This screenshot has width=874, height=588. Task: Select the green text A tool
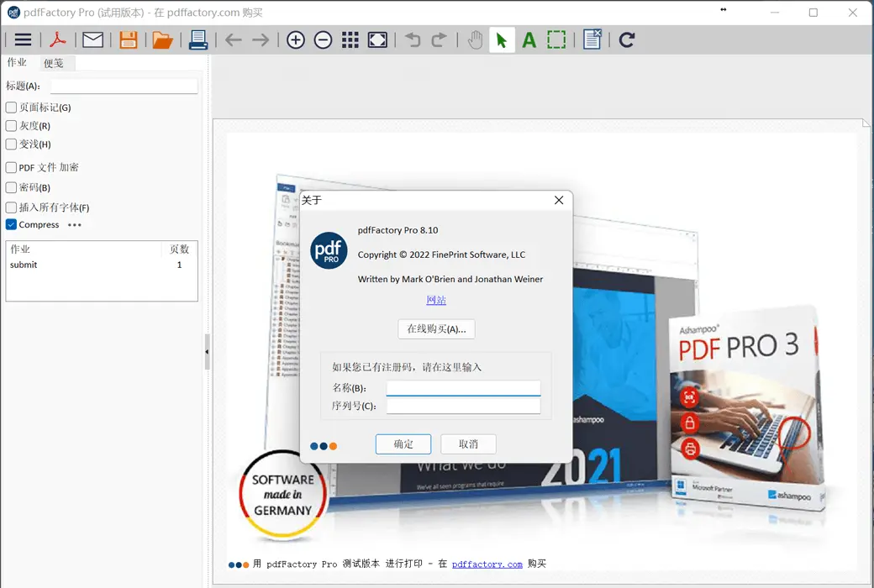point(529,39)
